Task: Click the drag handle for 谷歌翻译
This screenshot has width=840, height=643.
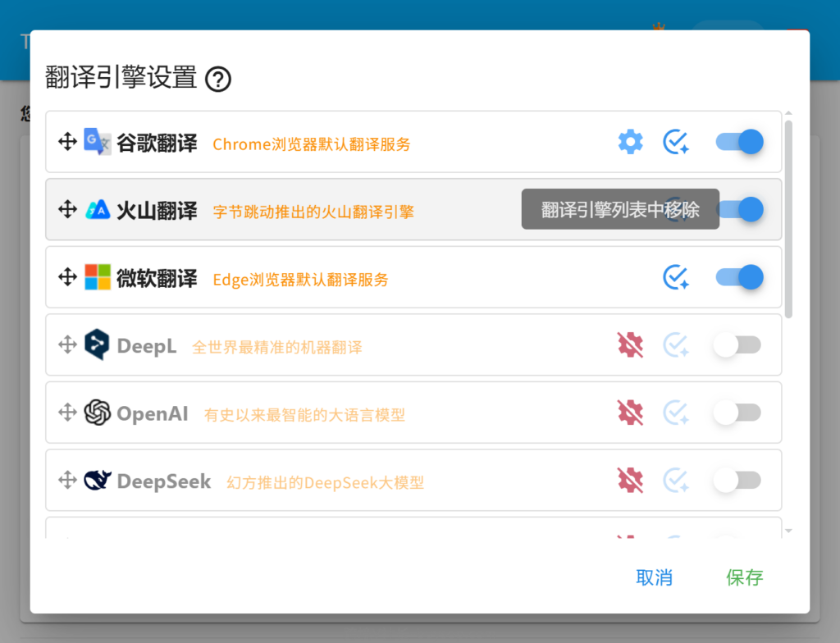Action: click(x=67, y=142)
